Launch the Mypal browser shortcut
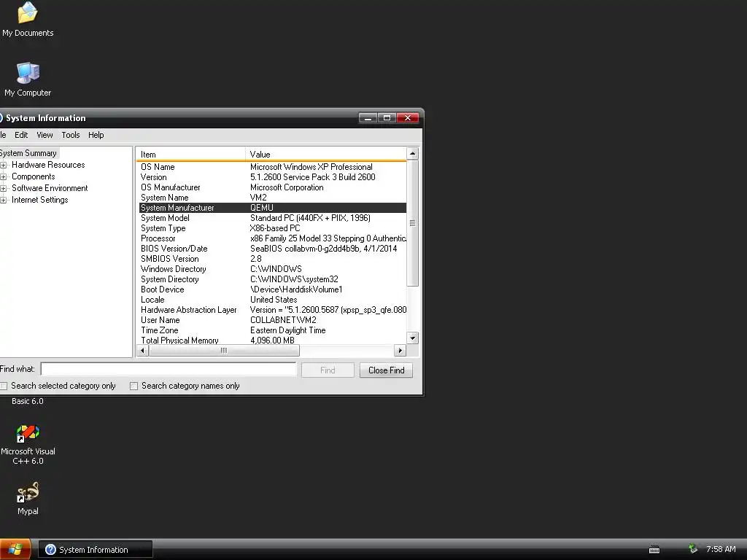Image resolution: width=747 pixels, height=560 pixels. tap(28, 498)
